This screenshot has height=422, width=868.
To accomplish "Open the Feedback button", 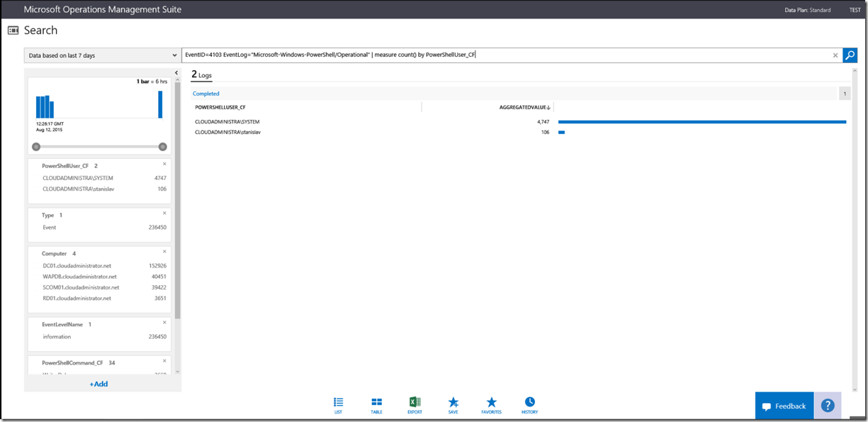I will point(784,406).
